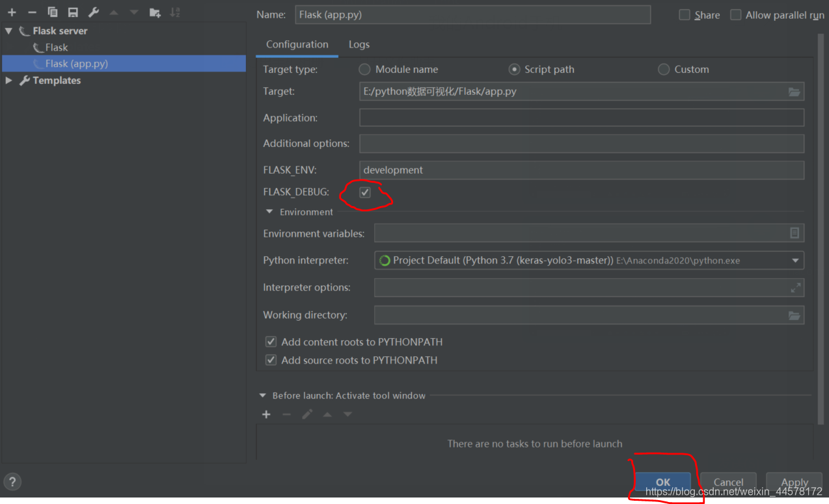Save the current configuration

click(72, 12)
